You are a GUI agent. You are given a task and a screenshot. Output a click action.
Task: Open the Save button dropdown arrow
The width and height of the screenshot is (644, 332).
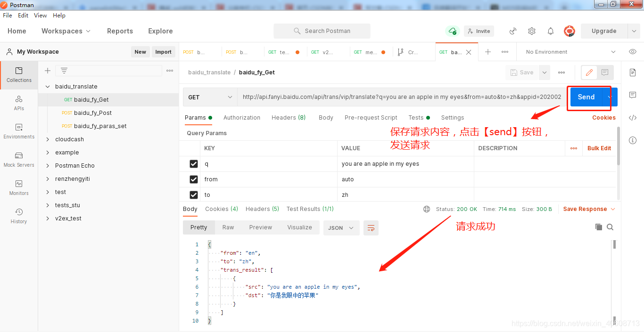[545, 73]
